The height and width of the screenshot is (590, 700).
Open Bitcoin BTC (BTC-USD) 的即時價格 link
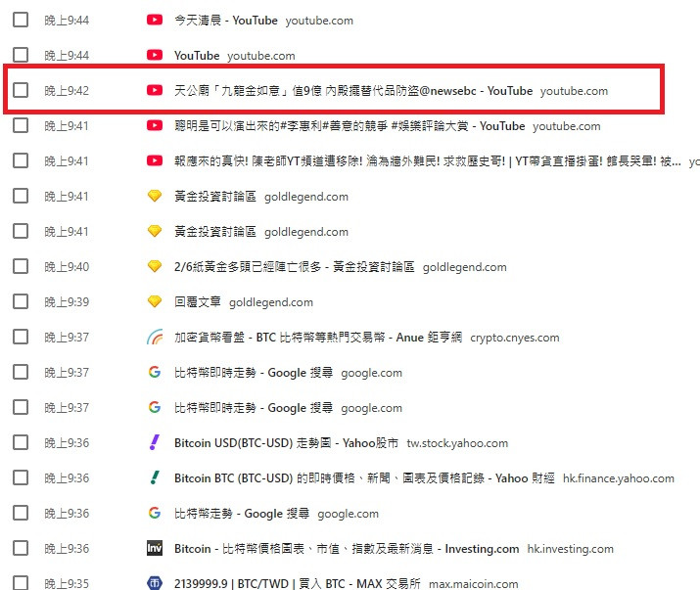point(364,478)
